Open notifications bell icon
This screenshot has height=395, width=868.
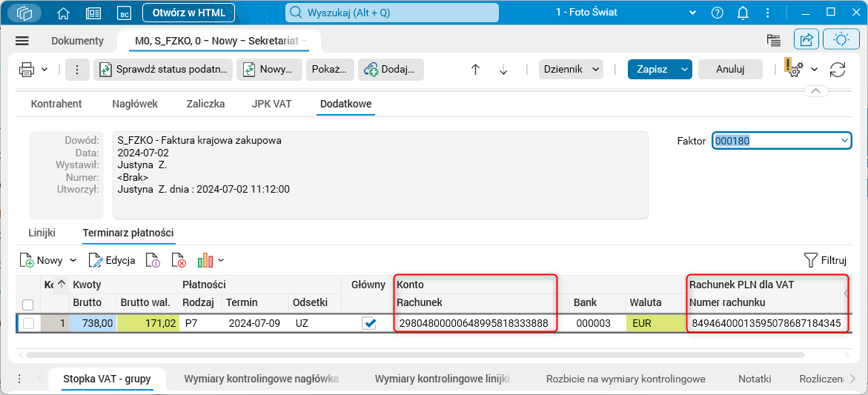pos(742,12)
